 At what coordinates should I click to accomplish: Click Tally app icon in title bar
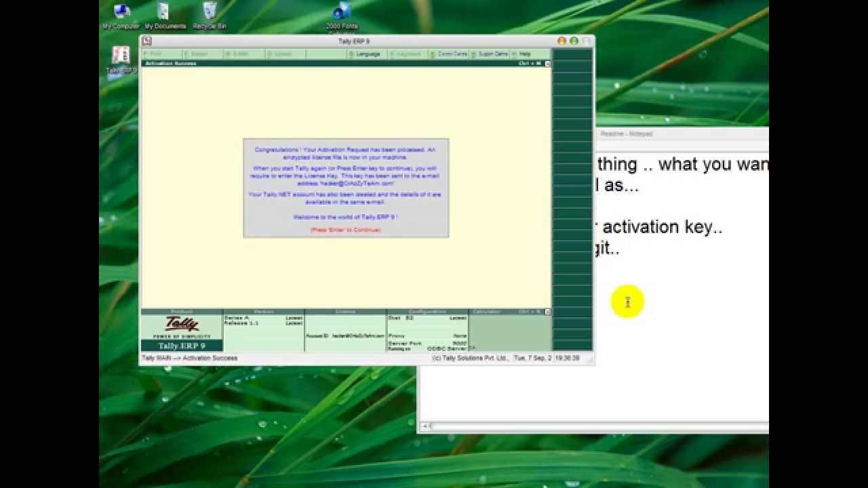point(146,41)
